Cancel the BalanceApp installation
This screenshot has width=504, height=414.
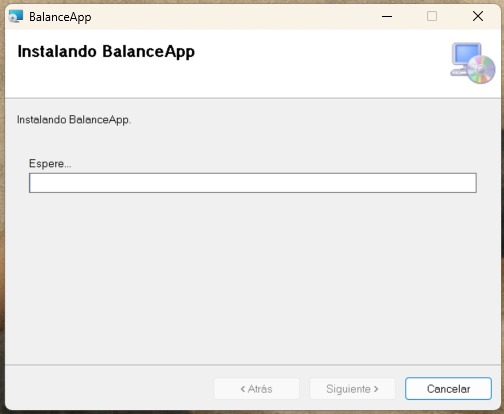[x=448, y=389]
